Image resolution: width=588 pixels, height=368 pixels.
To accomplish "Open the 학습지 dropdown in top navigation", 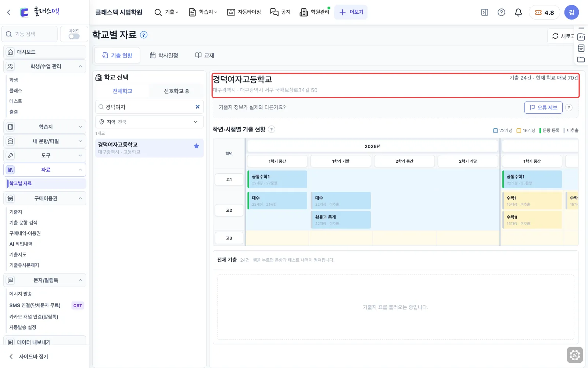I will pyautogui.click(x=203, y=12).
